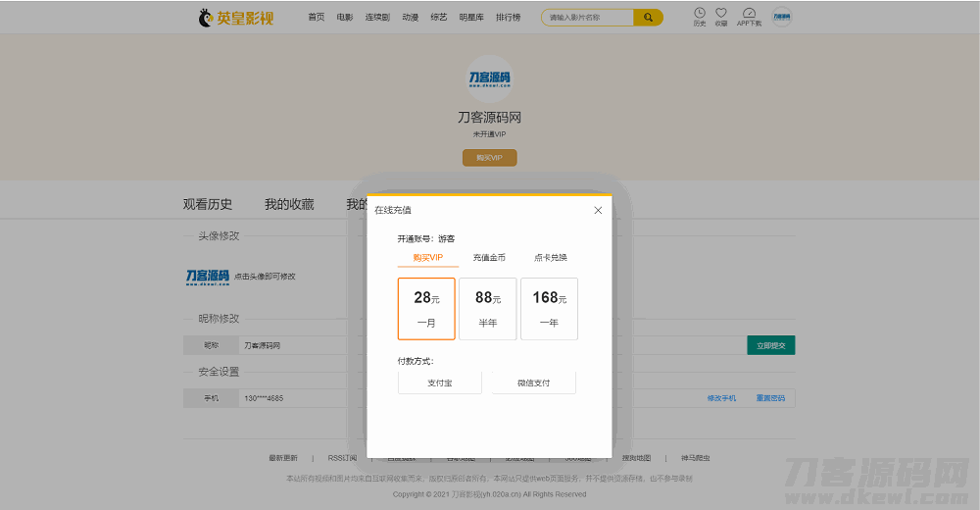Go to 电影 in the navigation

pyautogui.click(x=345, y=18)
